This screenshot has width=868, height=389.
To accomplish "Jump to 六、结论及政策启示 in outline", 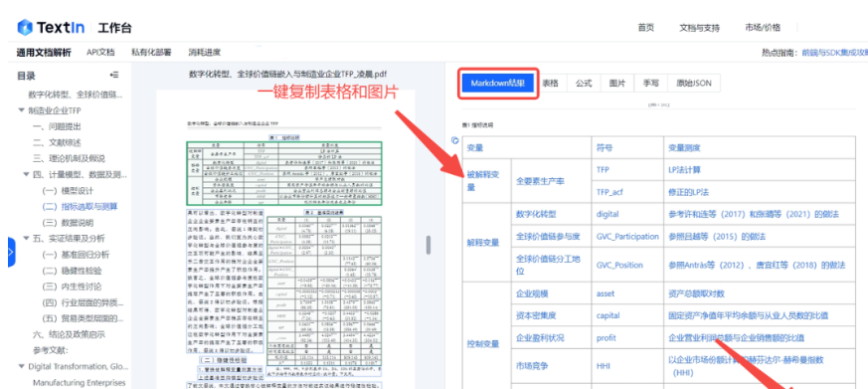I will coord(69,334).
